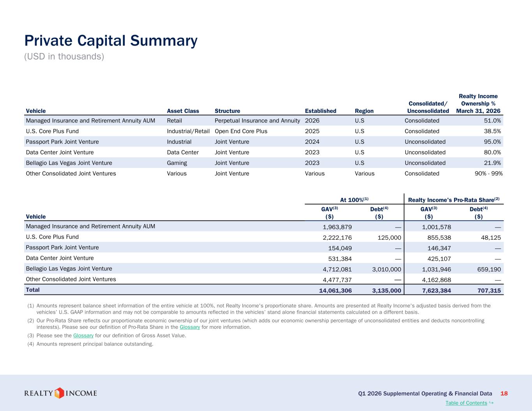Click the Realty Income Ownership % column header
This screenshot has height=411, width=532.
(478, 104)
